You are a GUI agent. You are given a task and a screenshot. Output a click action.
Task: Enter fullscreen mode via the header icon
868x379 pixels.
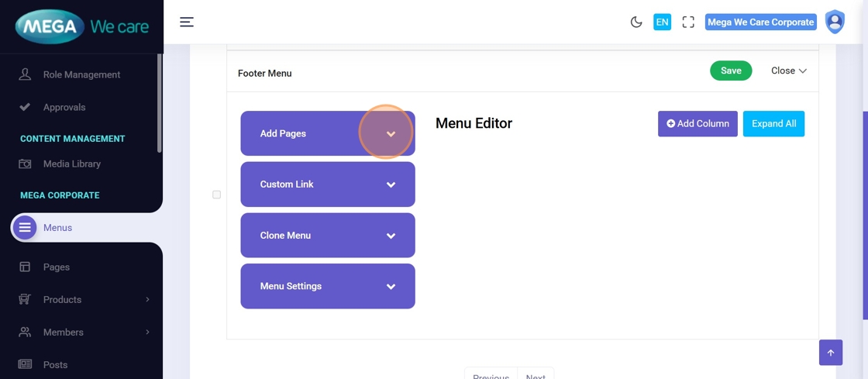pos(688,22)
